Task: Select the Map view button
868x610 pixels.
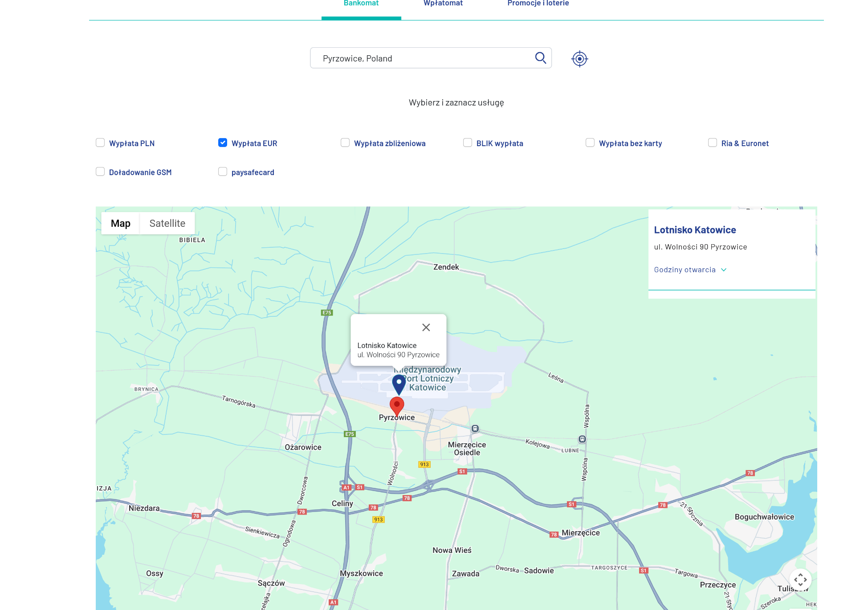Action: [120, 223]
